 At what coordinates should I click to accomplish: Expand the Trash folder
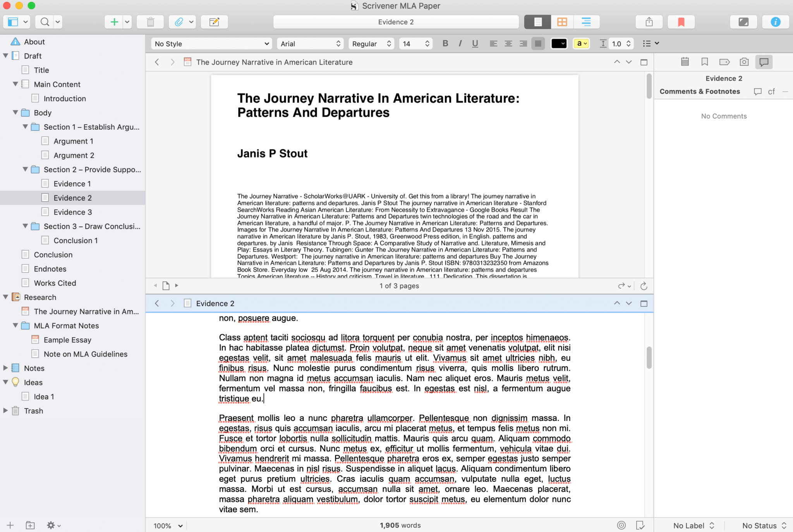click(5, 410)
